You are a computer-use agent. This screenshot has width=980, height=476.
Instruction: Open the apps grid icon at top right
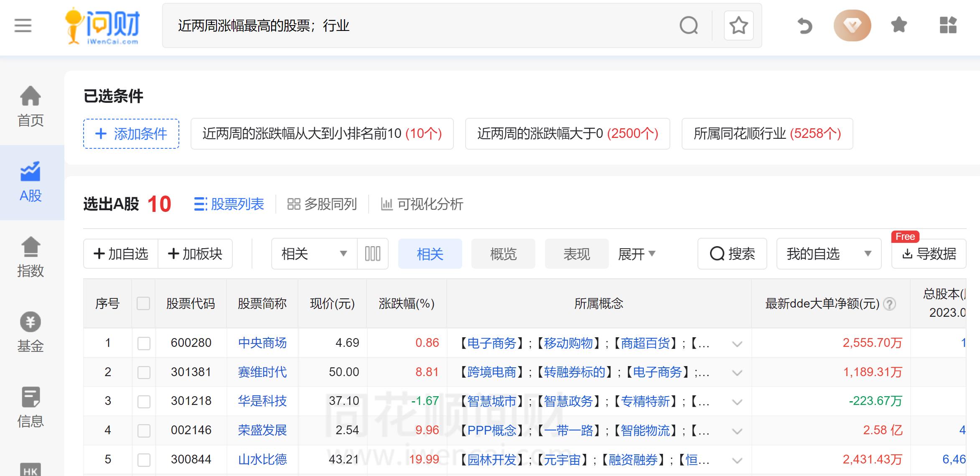pos(947,25)
